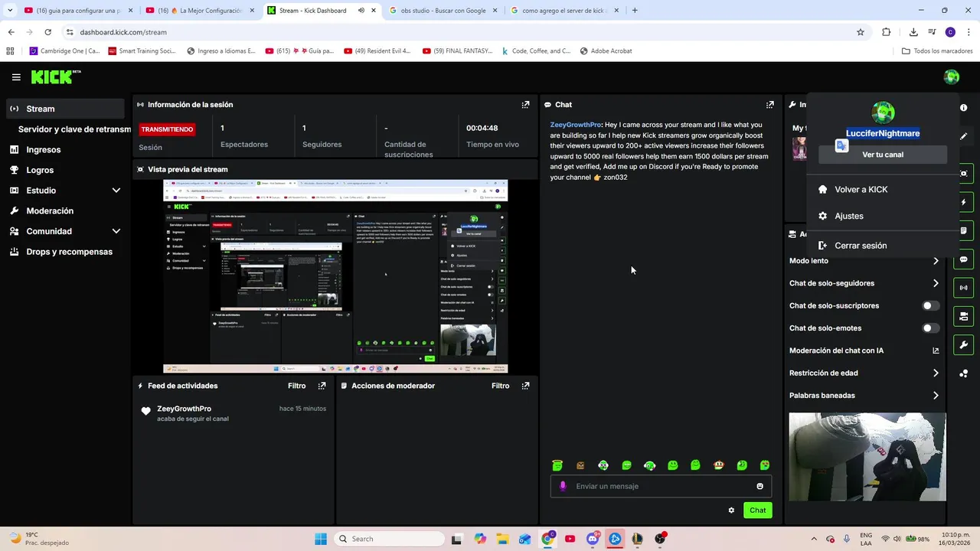Open a new browser tab

pos(635,11)
